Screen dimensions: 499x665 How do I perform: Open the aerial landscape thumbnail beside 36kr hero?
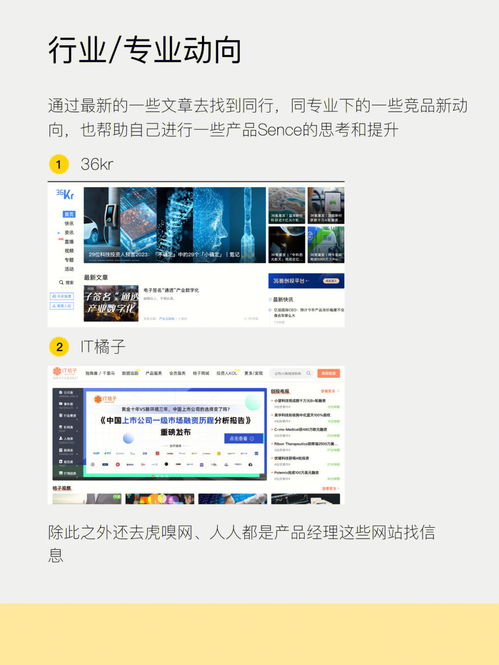click(x=287, y=205)
